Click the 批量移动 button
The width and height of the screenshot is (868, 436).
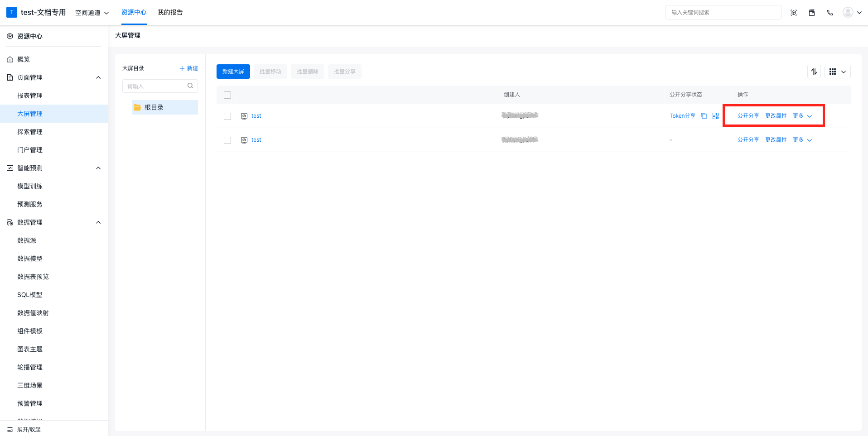click(270, 72)
